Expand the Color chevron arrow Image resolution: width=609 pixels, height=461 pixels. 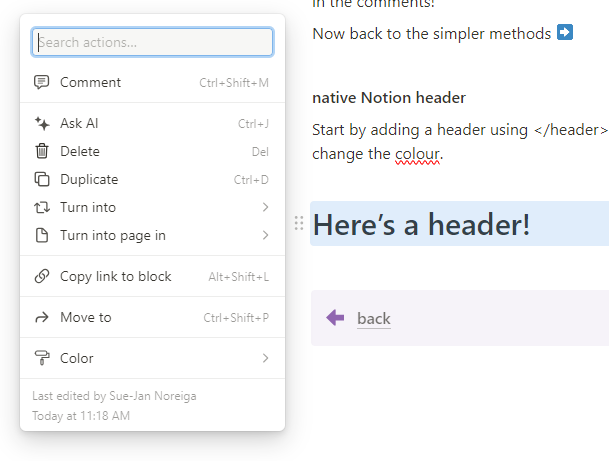[265, 358]
